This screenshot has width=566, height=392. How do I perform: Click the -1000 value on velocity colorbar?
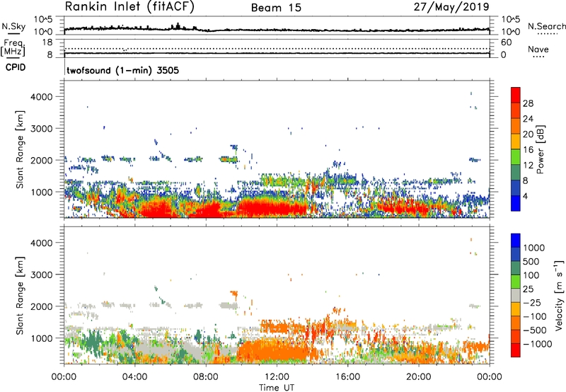pos(537,344)
